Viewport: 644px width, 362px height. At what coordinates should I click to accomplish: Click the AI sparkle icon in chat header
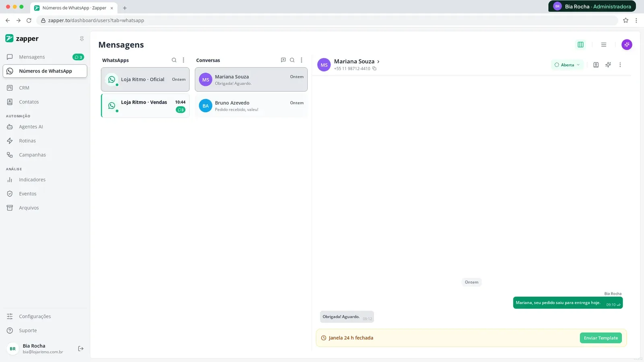[608, 65]
